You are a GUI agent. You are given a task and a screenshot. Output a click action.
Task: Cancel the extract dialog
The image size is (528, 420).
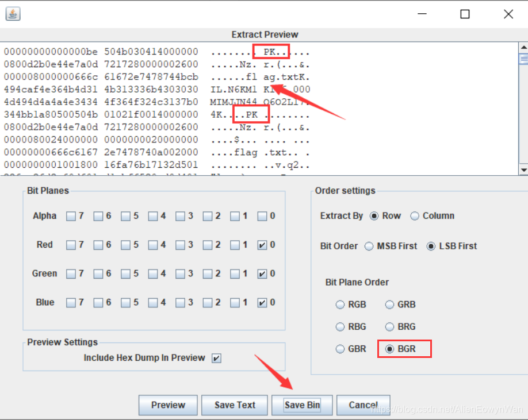coord(364,405)
